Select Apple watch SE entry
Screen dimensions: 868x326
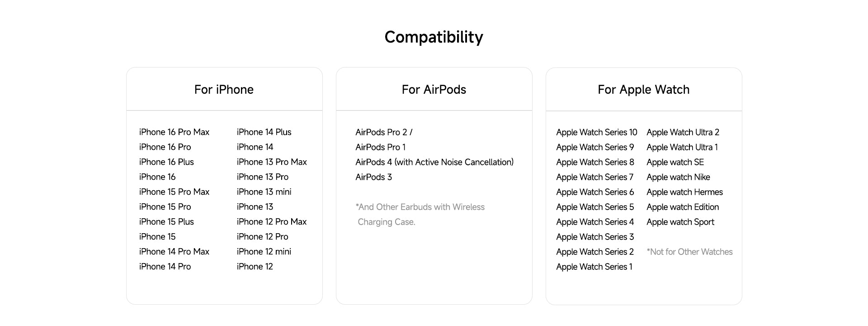coord(675,162)
